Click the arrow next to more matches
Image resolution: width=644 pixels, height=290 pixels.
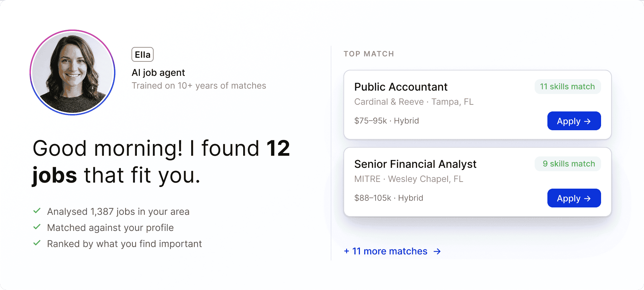(x=437, y=251)
